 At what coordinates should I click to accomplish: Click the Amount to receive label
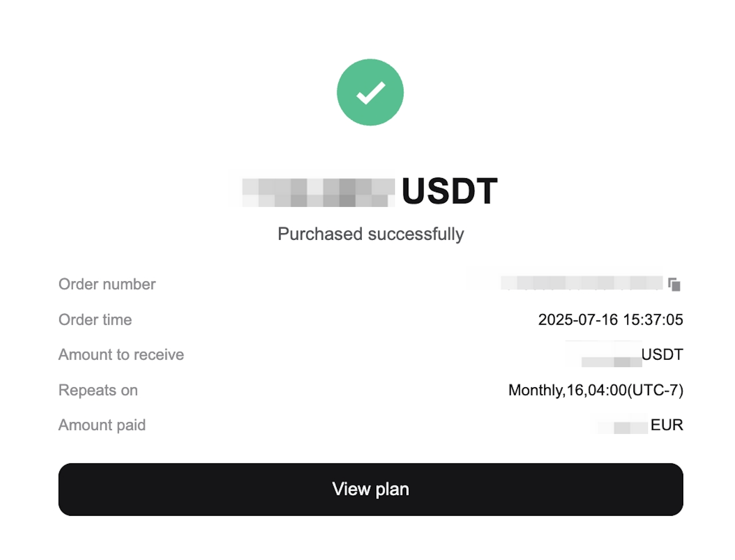(121, 355)
